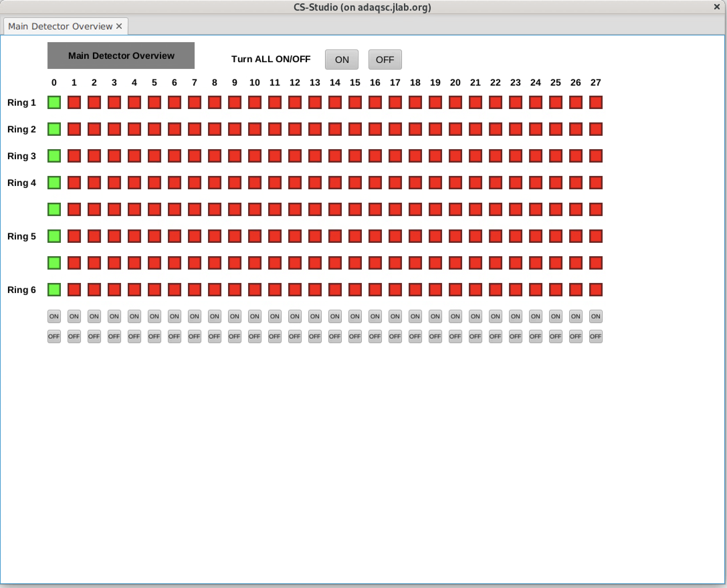Click Ring 1 red indicator in column 27
The image size is (727, 588).
(x=596, y=102)
